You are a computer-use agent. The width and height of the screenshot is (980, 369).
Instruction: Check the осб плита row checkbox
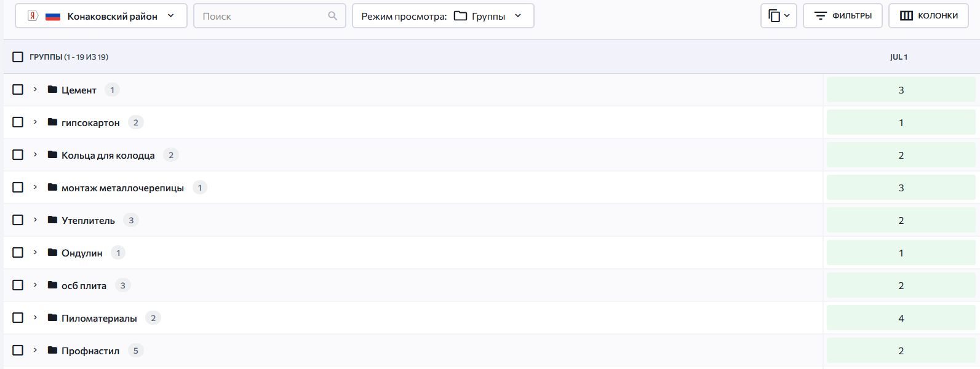[x=18, y=285]
